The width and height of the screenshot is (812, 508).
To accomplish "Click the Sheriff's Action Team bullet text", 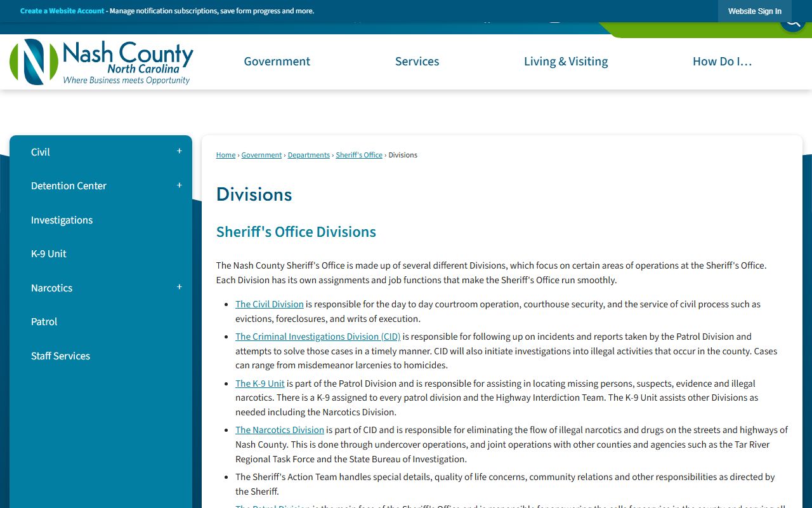I will 505,484.
